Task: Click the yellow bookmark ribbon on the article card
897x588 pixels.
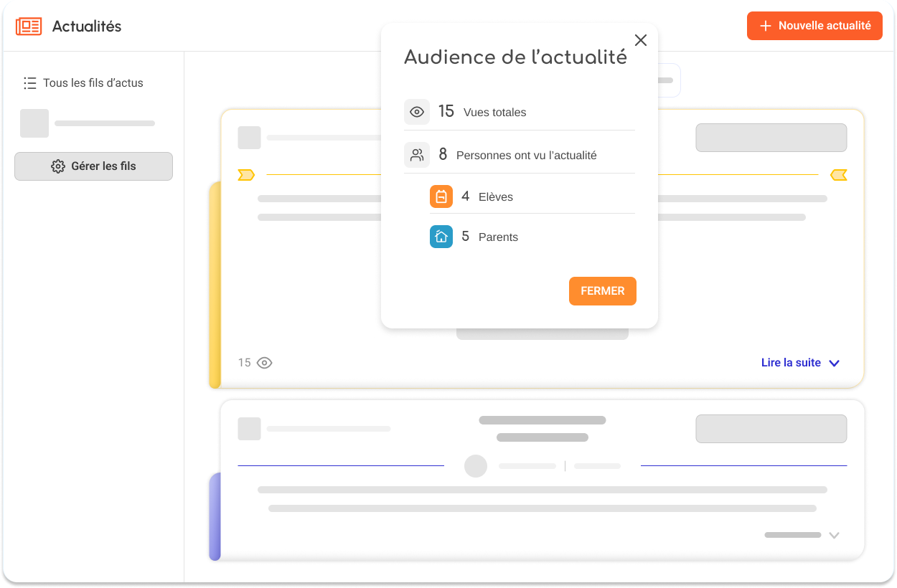Action: click(246, 174)
